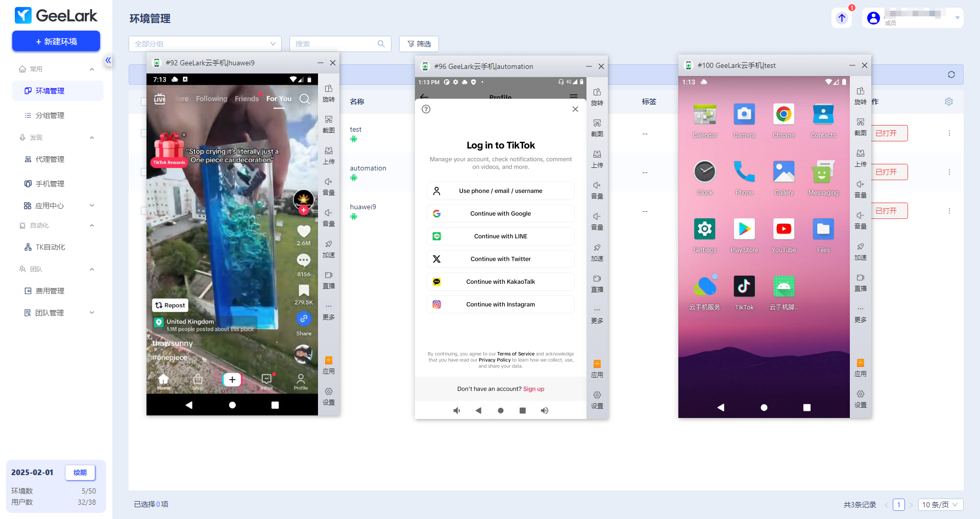
Task: Open the user account dropdown arrow
Action: [x=958, y=18]
